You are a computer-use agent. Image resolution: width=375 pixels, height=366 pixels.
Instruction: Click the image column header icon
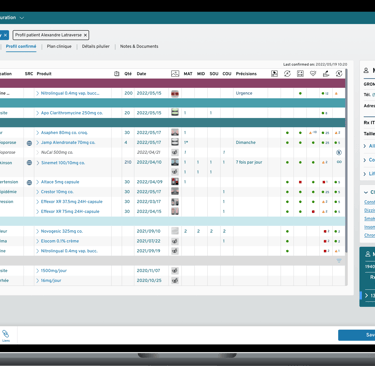click(175, 74)
